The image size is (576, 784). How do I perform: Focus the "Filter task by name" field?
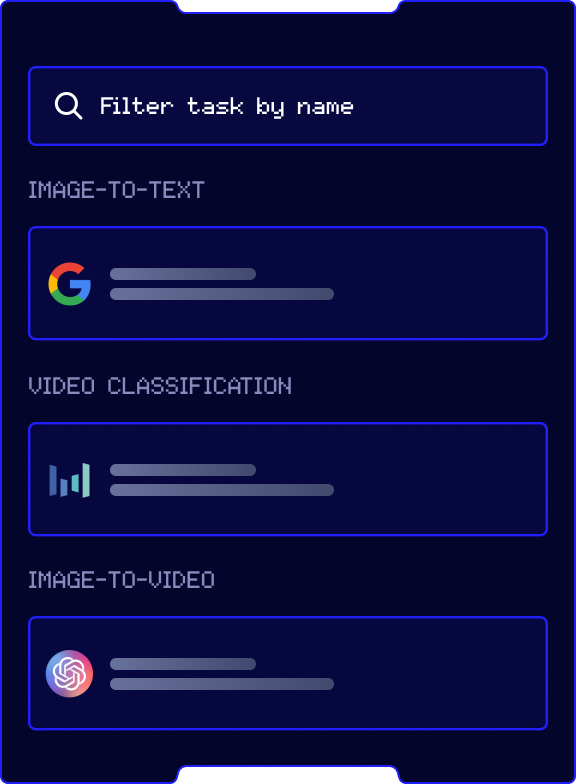pos(288,106)
